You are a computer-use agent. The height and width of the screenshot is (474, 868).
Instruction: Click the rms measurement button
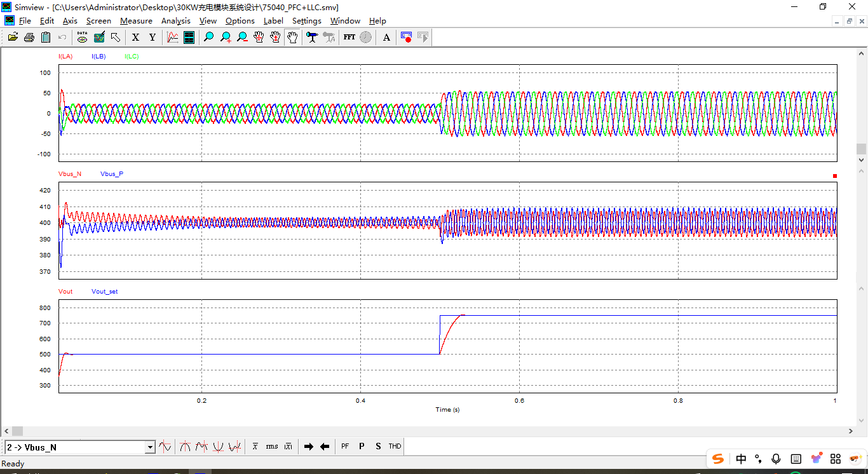tap(272, 447)
